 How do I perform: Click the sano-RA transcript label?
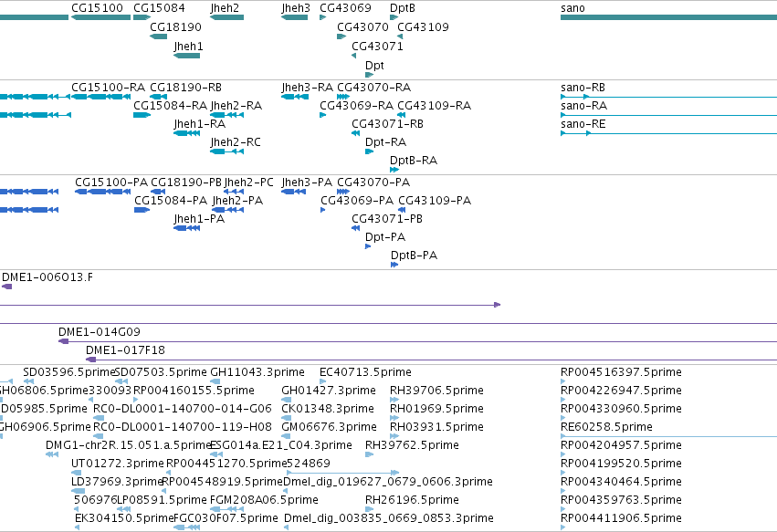[x=583, y=106]
